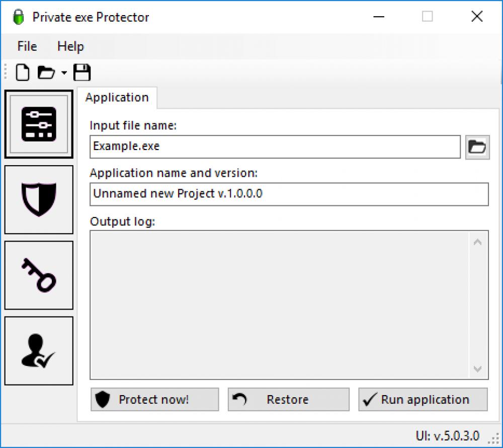Open the File menu
503x448 pixels.
coord(26,46)
